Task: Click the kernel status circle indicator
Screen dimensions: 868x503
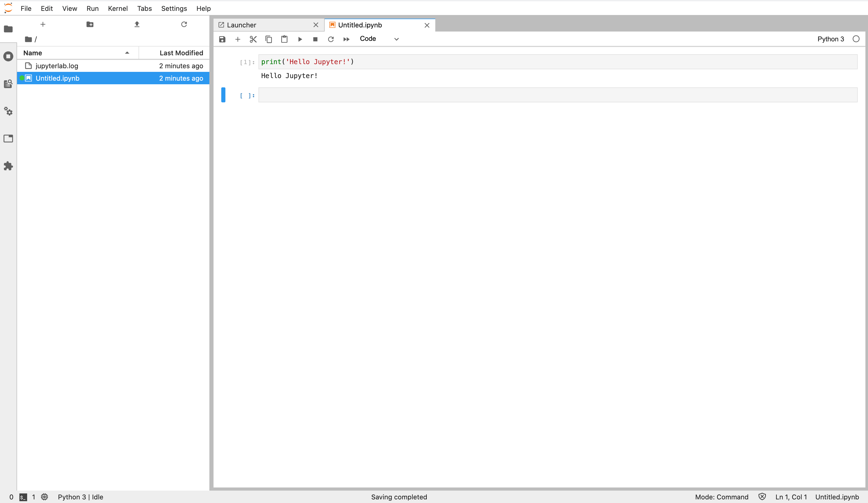Action: [x=856, y=39]
